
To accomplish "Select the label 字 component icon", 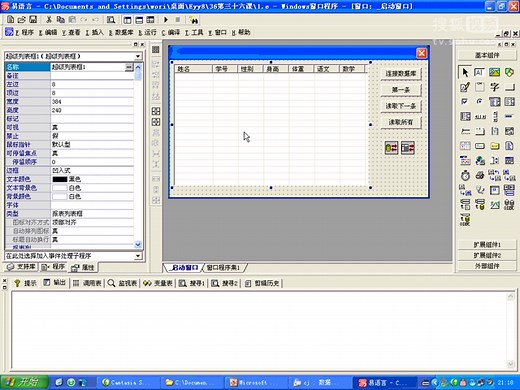I will [494, 87].
